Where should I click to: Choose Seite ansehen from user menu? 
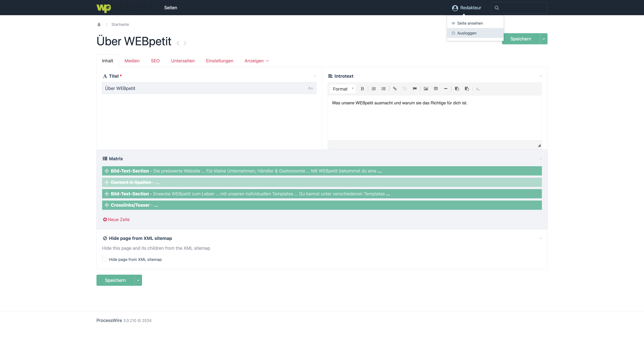point(475,23)
